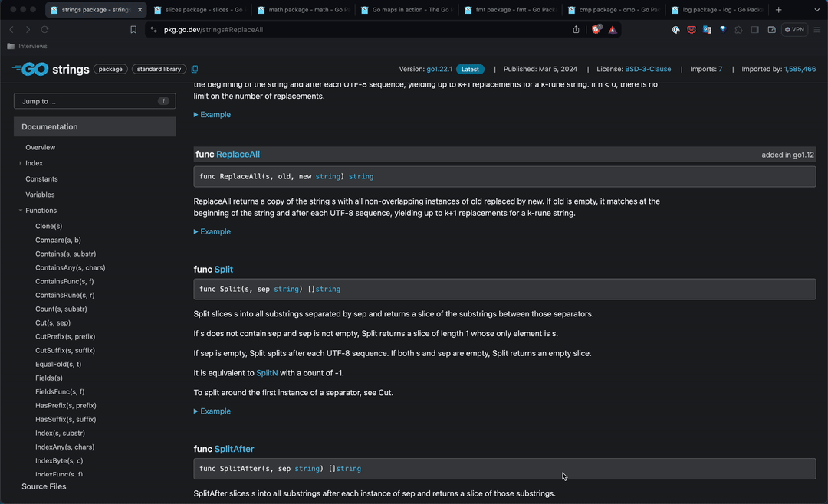Screen dimensions: 828x504
Task: Expand the tab list chevron
Action: click(817, 9)
